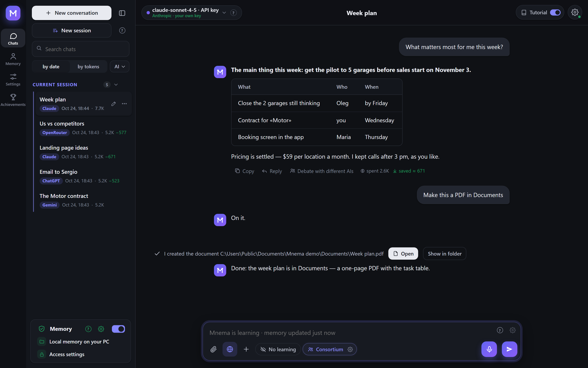Rename Week plan with the pencil icon
Image resolution: width=588 pixels, height=368 pixels.
tap(114, 104)
